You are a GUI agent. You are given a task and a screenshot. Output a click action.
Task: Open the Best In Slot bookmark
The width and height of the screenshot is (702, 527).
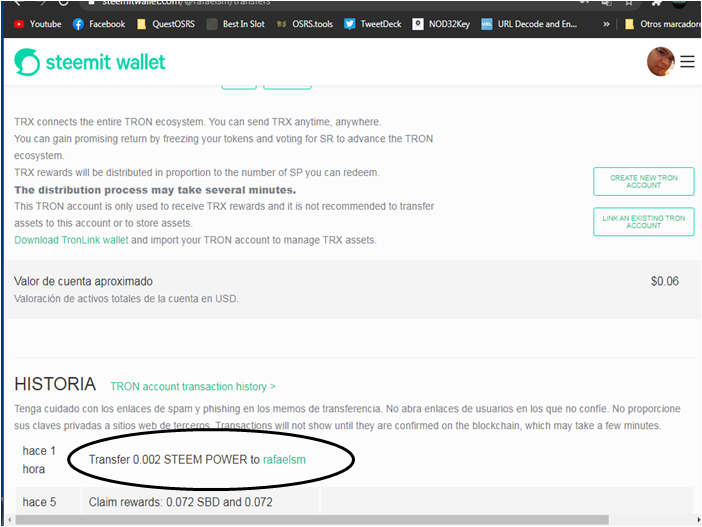point(236,24)
